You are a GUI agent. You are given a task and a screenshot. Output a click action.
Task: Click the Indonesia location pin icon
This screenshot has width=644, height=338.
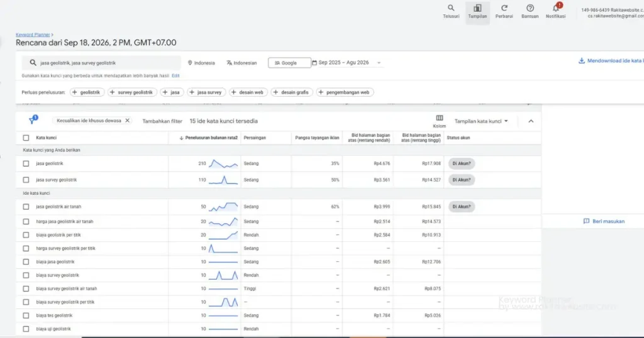190,63
